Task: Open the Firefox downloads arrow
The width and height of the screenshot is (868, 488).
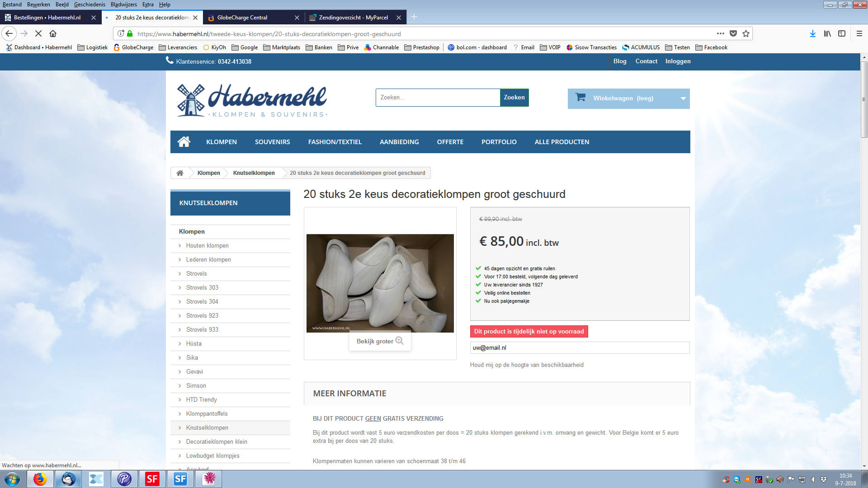Action: [813, 33]
